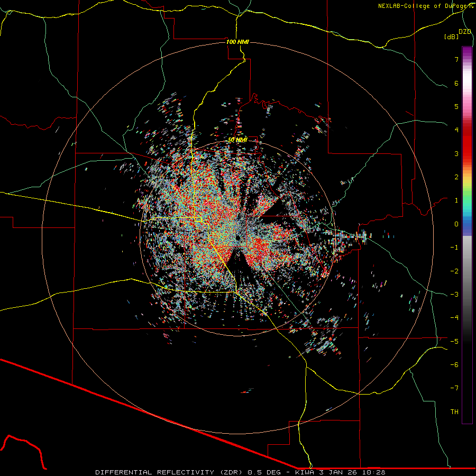The height and width of the screenshot is (476, 476).
Task: Click the 1 value on the color scale
Action: (456, 200)
